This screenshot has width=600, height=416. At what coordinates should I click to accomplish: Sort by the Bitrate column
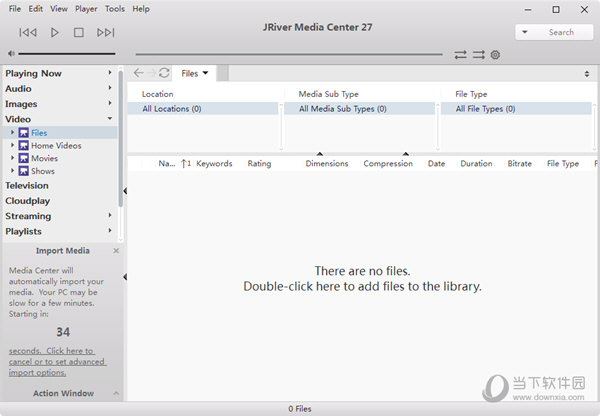tap(519, 164)
